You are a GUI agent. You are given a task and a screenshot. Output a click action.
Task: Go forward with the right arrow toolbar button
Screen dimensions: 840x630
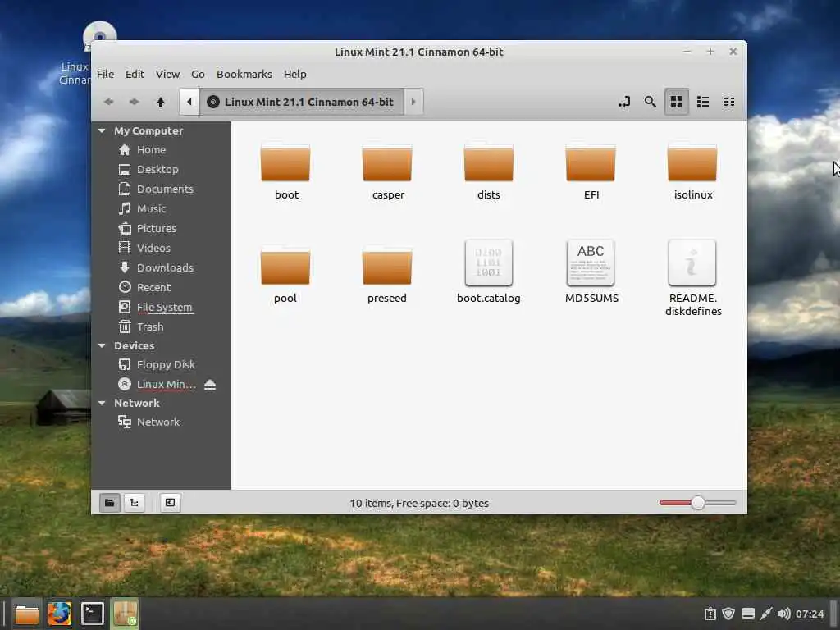134,102
